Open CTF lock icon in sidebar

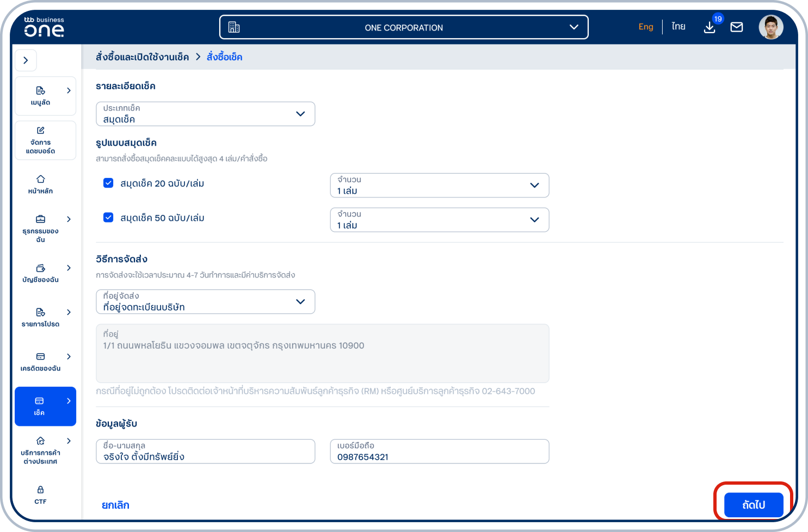point(41,494)
